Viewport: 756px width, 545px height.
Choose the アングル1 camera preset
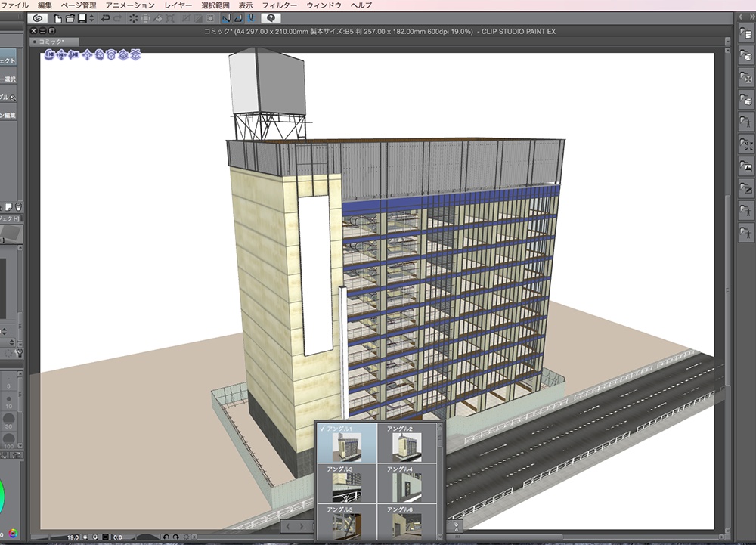pos(347,443)
